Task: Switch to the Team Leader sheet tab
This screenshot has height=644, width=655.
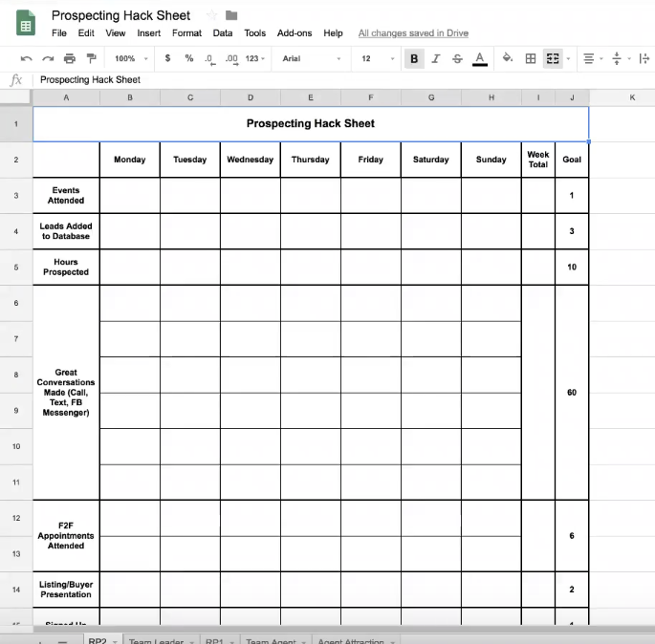Action: pos(162,640)
